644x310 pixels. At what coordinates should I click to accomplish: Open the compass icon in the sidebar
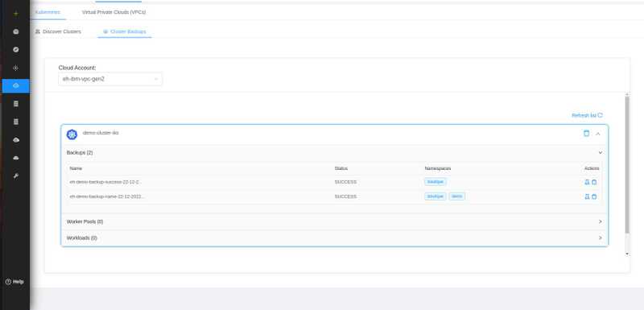click(16, 50)
